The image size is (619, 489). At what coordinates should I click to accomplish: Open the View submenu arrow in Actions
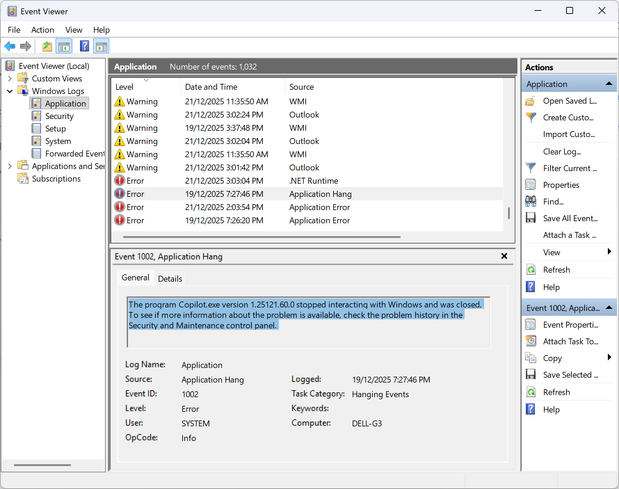coord(609,251)
